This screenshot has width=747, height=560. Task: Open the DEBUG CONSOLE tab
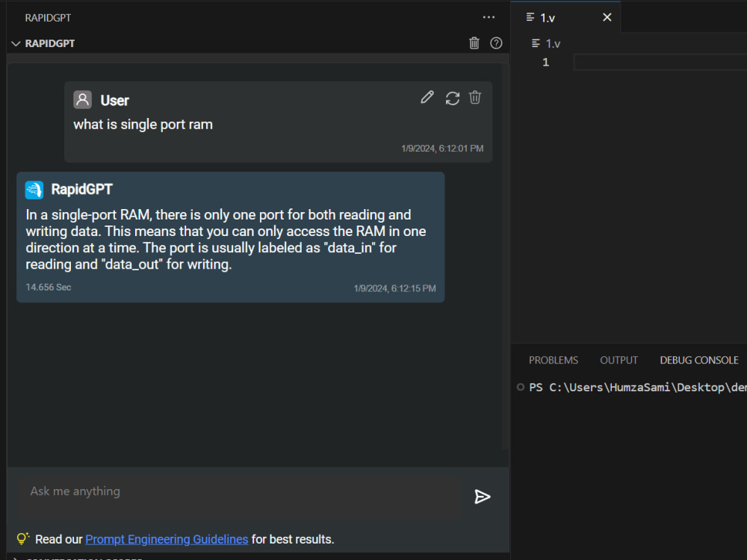[699, 360]
